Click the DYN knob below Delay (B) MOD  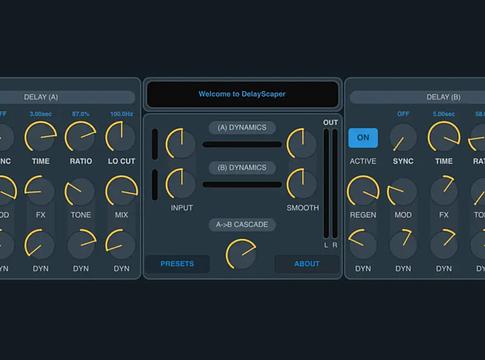403,244
